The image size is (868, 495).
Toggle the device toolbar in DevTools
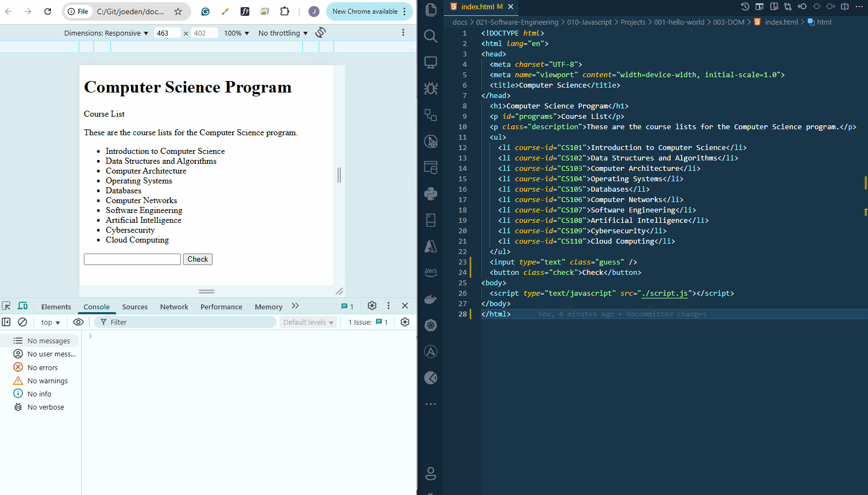click(x=22, y=306)
